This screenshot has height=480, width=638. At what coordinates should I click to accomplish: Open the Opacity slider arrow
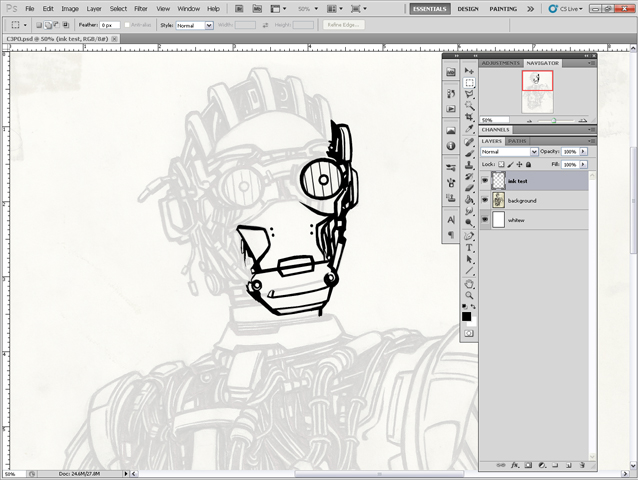583,151
